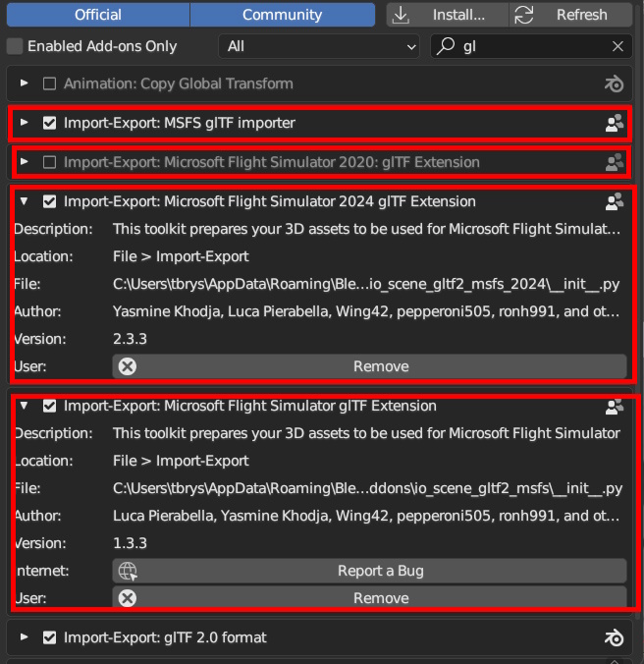Remove the Microsoft Flight Simulator glTF Extension 1.3.3
This screenshot has width=644, height=664.
(x=369, y=598)
